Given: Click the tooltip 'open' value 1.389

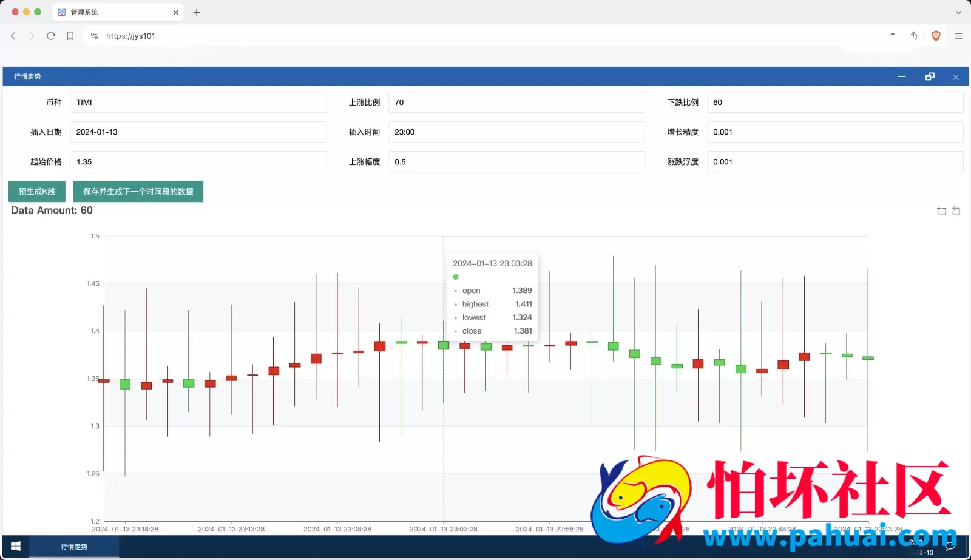Looking at the screenshot, I should pos(522,291).
